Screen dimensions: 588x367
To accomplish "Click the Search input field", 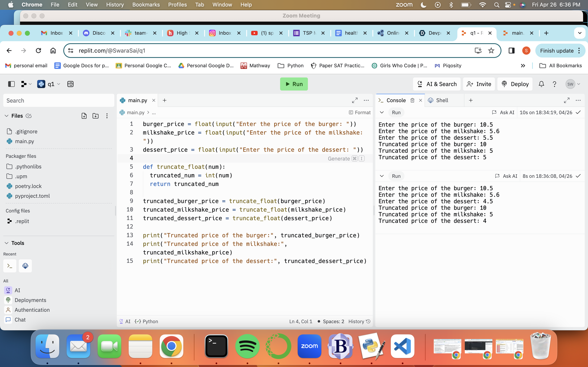I will pos(59,101).
